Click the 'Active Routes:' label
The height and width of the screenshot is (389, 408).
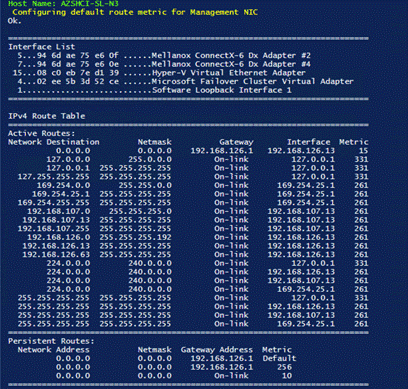tap(42, 133)
